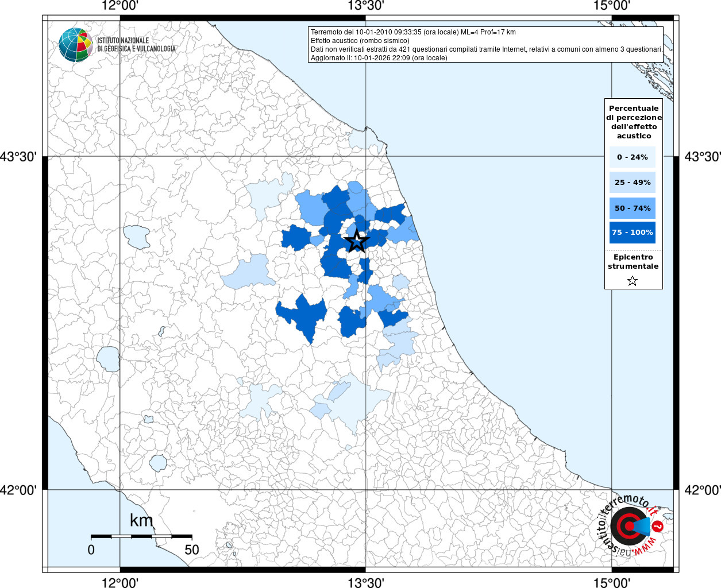Click the 'Terremoto del 10-01-2010' title line
This screenshot has height=588, width=721.
tap(413, 32)
